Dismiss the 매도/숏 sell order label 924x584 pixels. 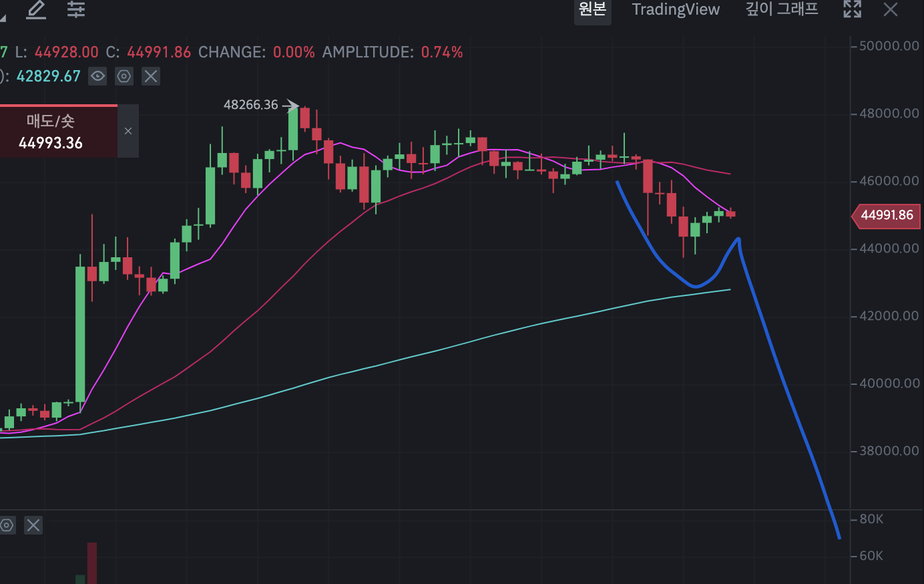coord(128,131)
